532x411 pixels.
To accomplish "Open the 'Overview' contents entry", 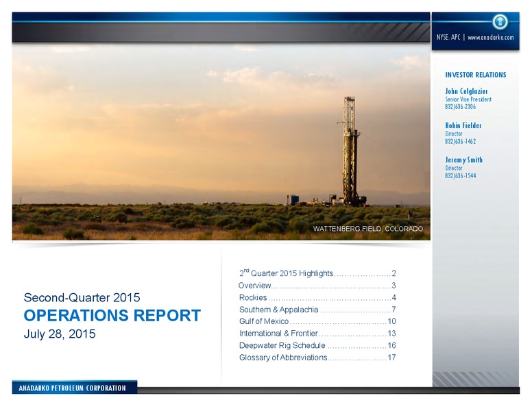I will pyautogui.click(x=317, y=286).
